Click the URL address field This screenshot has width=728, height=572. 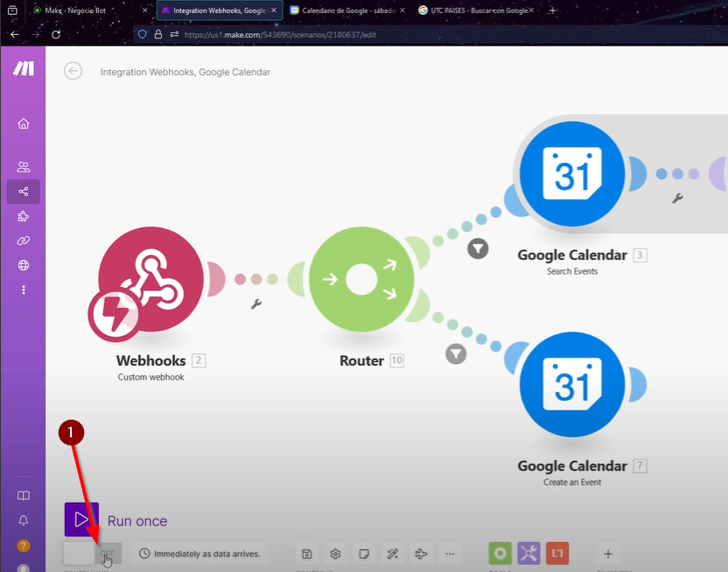431,34
